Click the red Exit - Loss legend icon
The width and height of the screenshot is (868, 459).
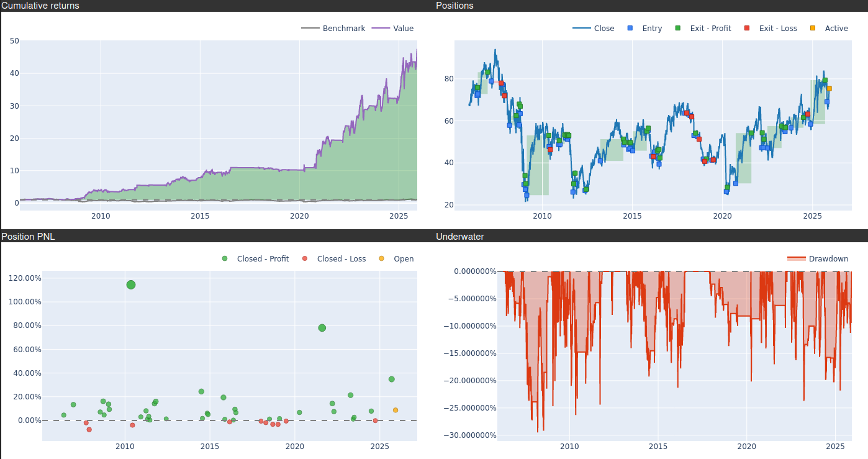(747, 29)
